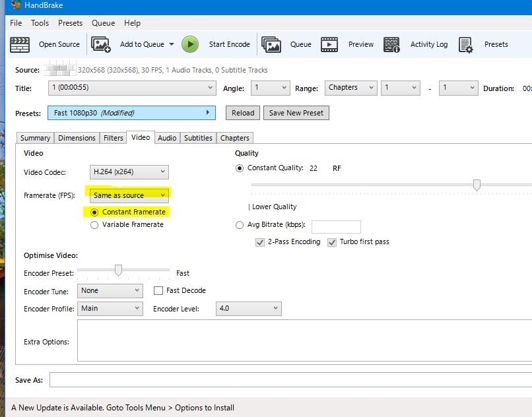Viewport: 532px width, 417px height.
Task: Open the Angle dropdown
Action: click(271, 88)
